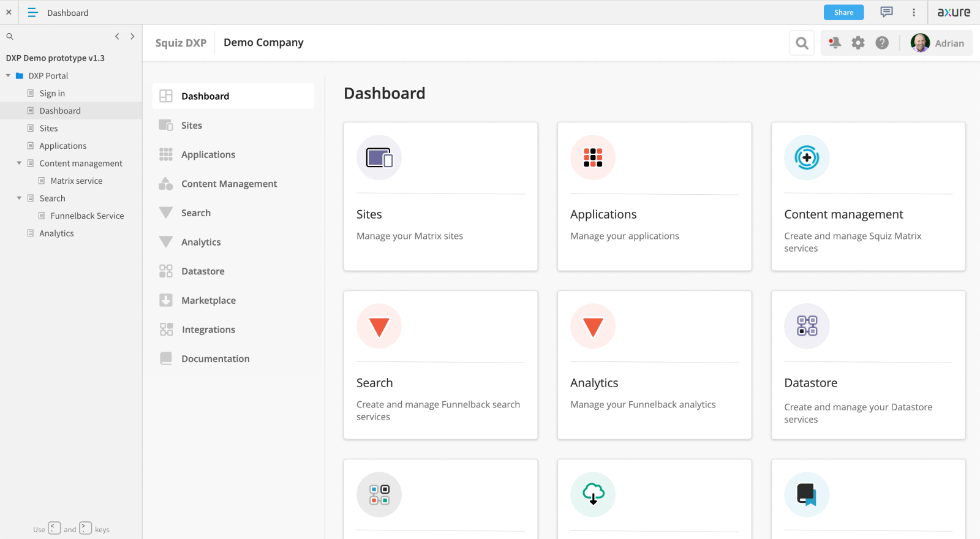Click the documentation book icon in bottom card
980x539 pixels.
click(x=807, y=494)
